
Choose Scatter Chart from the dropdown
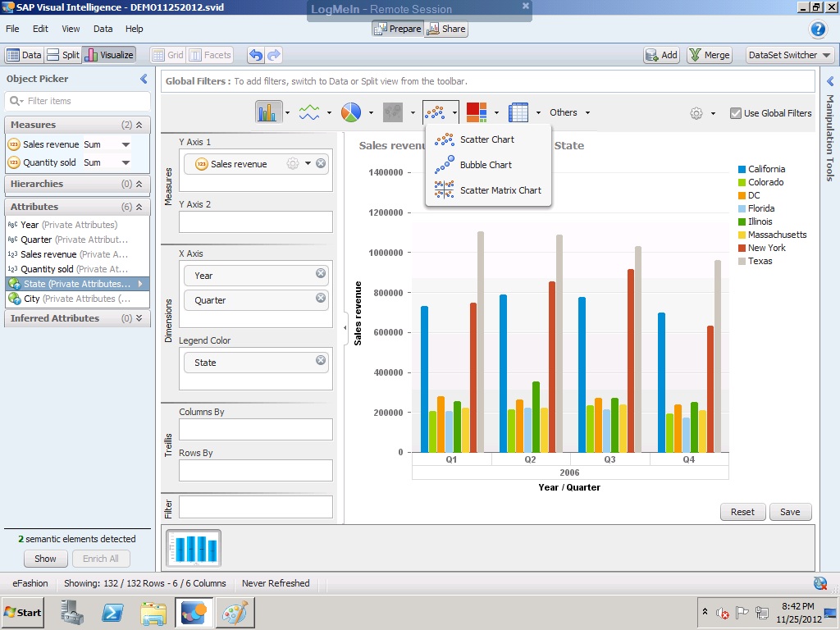(x=487, y=139)
